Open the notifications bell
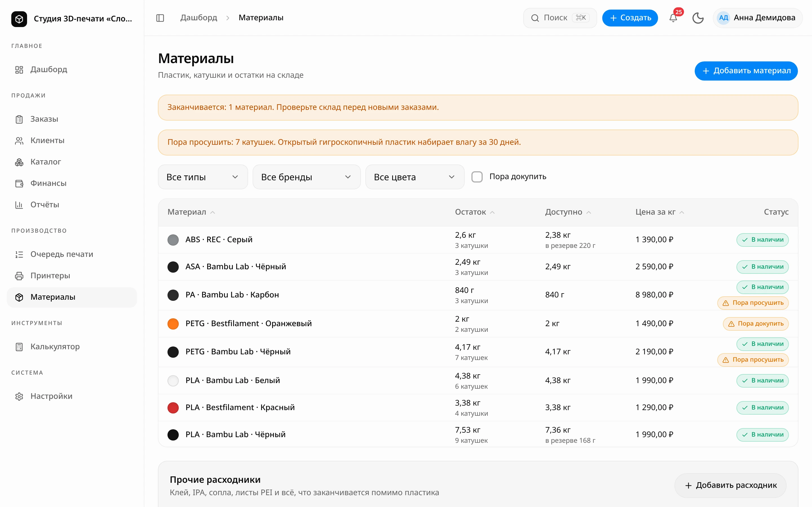Image resolution: width=812 pixels, height=507 pixels. [x=673, y=18]
